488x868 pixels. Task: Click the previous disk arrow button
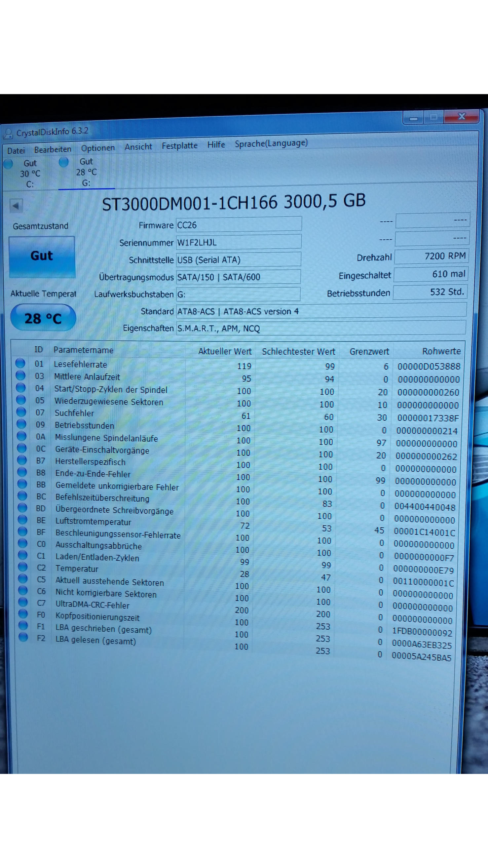pyautogui.click(x=16, y=205)
